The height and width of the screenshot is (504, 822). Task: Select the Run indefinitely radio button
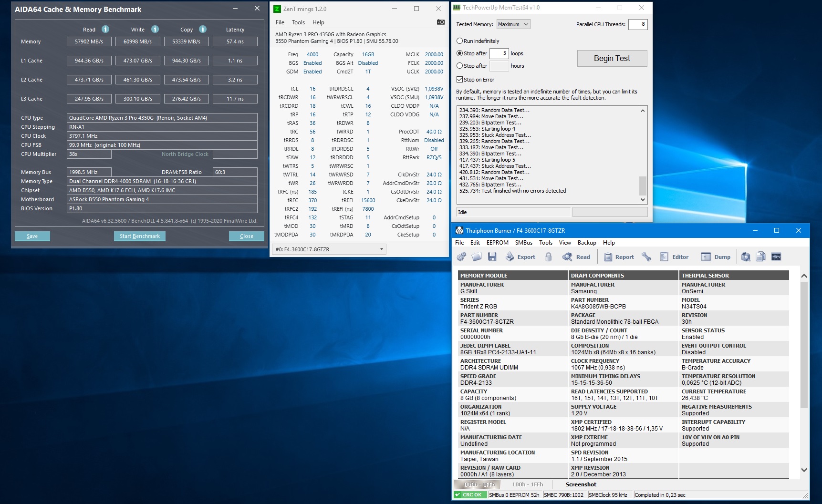(460, 41)
